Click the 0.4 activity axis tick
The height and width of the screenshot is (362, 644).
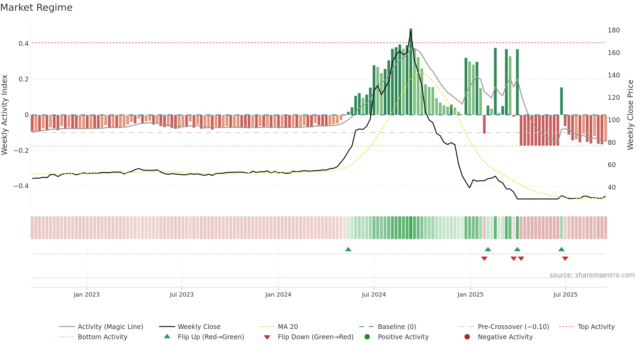(x=23, y=43)
